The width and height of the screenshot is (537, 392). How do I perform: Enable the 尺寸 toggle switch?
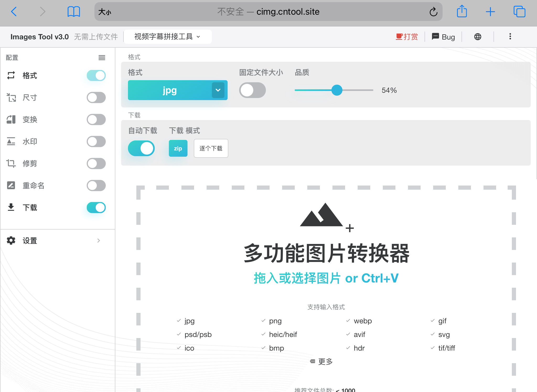(96, 97)
